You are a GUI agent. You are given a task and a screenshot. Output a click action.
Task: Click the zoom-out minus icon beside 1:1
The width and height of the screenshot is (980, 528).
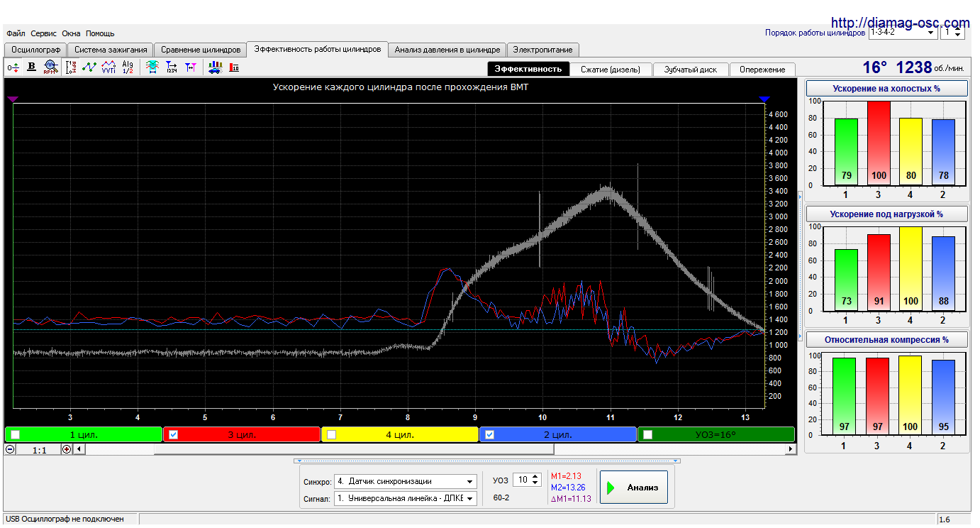(10, 449)
